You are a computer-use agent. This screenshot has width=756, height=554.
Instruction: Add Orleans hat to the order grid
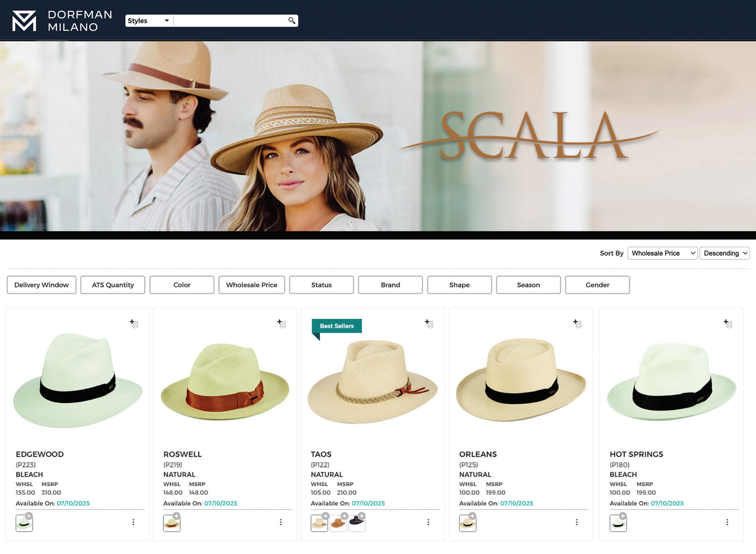coord(577,323)
